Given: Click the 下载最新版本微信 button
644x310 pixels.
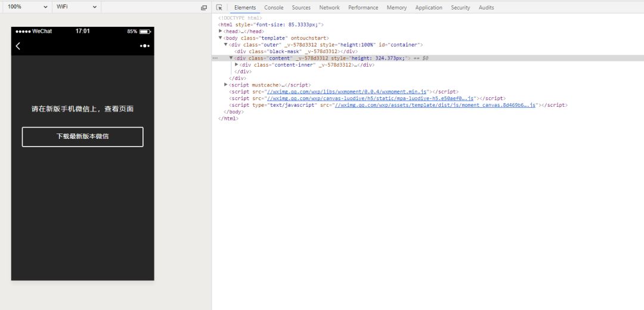Looking at the screenshot, I should (82, 137).
